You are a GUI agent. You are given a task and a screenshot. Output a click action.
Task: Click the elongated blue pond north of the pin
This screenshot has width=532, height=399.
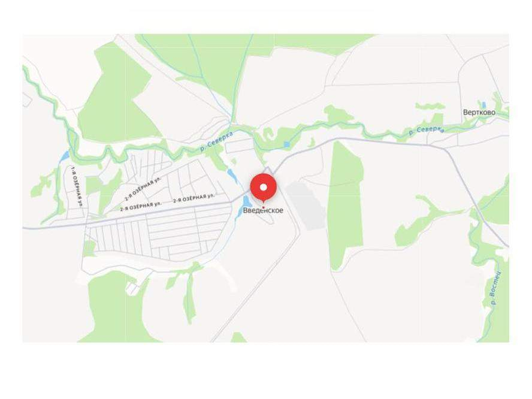[x=232, y=176]
